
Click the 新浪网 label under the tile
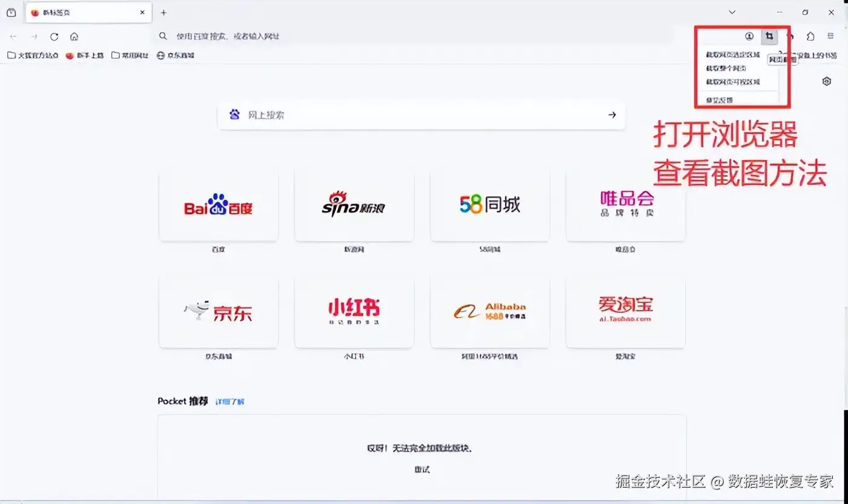pyautogui.click(x=354, y=249)
